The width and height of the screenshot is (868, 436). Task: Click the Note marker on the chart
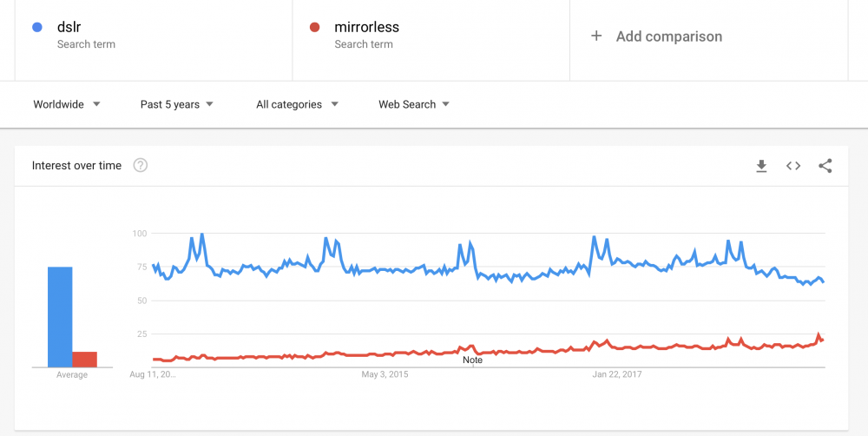(472, 360)
